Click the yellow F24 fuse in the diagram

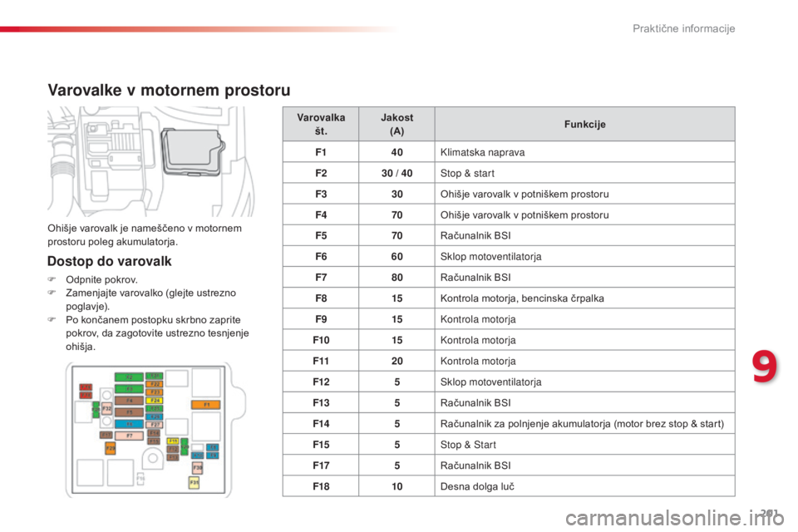[x=155, y=401]
